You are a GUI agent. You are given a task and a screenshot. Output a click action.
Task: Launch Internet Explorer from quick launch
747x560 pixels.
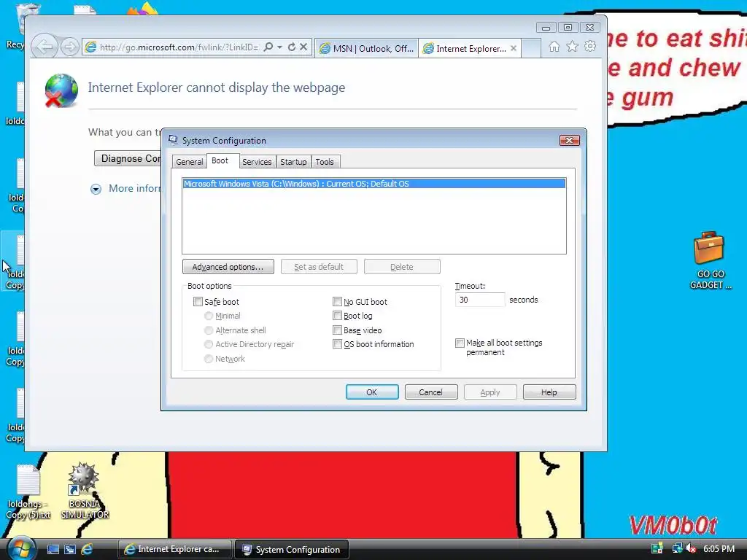[87, 550]
